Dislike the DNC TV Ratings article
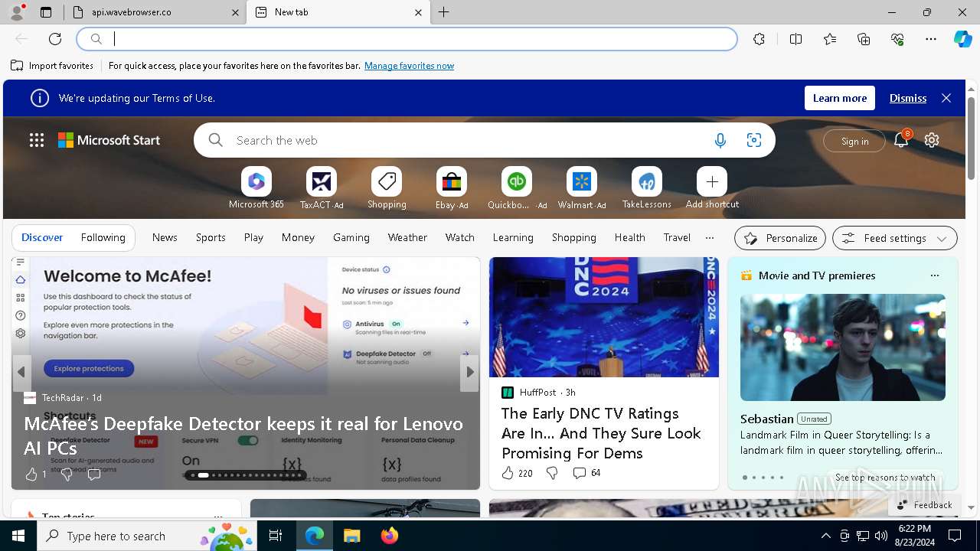This screenshot has width=980, height=551. [x=551, y=473]
